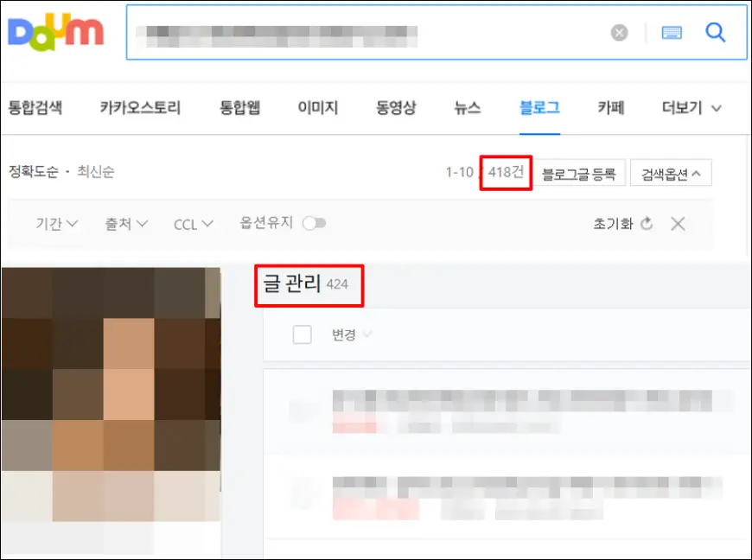
Task: Click the Daum logo
Action: click(x=55, y=32)
